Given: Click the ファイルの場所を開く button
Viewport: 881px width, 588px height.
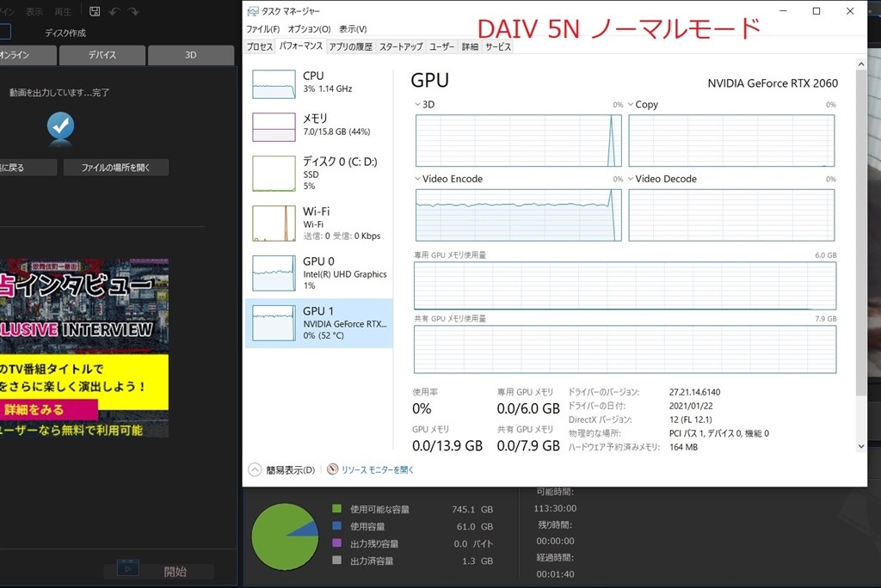Looking at the screenshot, I should pyautogui.click(x=116, y=168).
